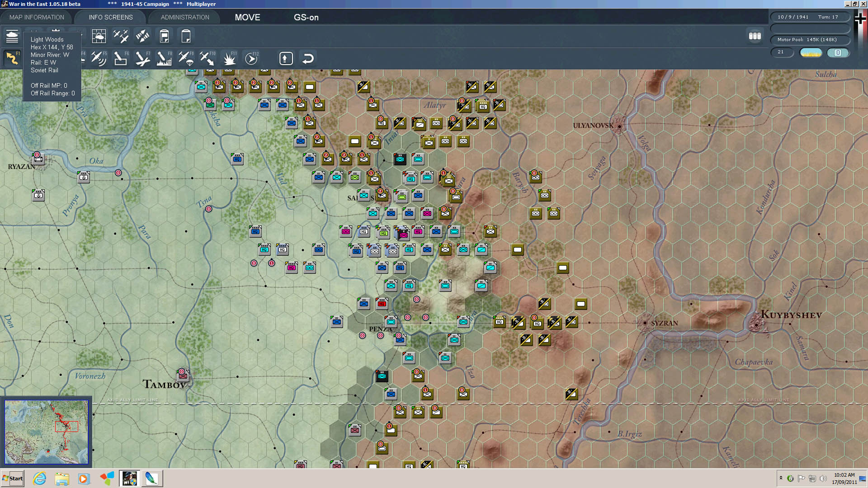
Task: Show the weather map overlay icon
Action: [99, 36]
